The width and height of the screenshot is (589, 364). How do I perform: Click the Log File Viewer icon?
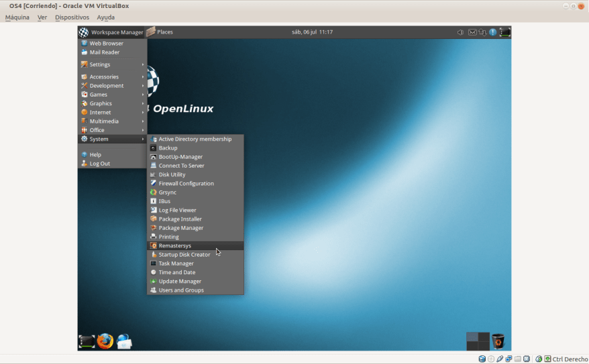(153, 210)
